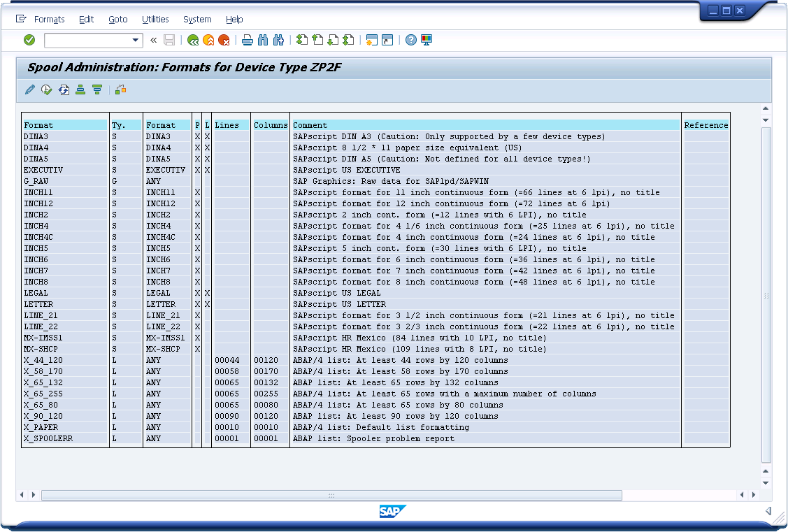
Task: Click the Refresh icon in application toolbar
Action: [x=64, y=89]
